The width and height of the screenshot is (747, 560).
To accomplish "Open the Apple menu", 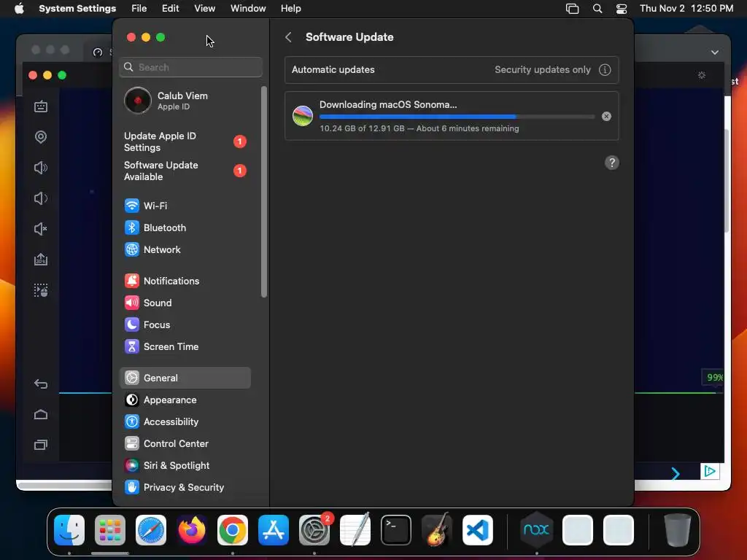I will pyautogui.click(x=19, y=9).
